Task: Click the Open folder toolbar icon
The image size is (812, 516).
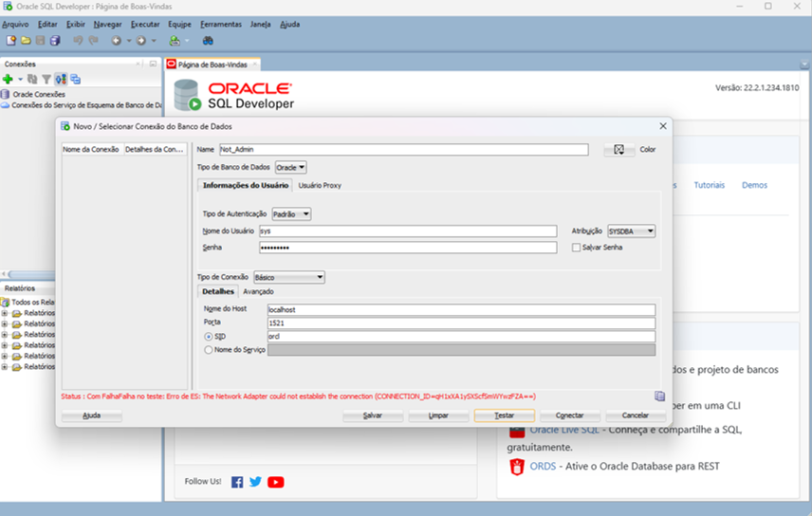Action: (26, 41)
